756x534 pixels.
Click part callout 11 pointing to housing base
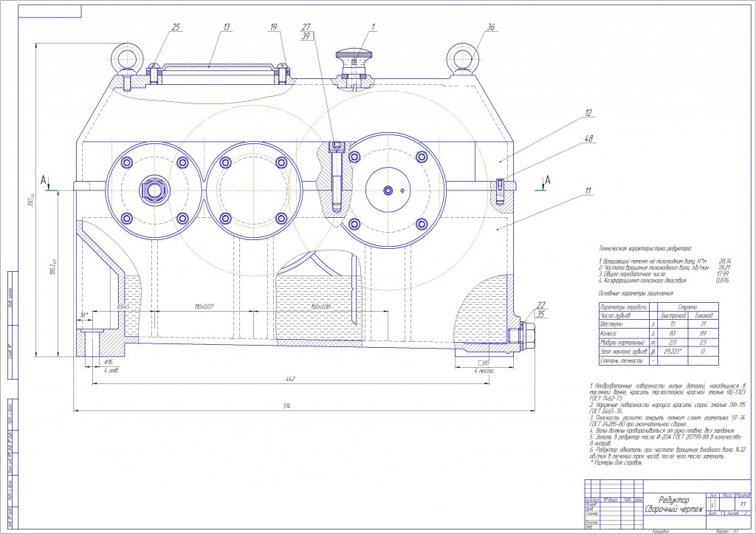pos(588,191)
